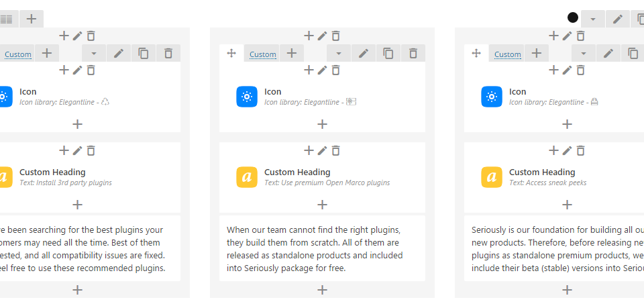Image resolution: width=644 pixels, height=308 pixels.
Task: Click the blue Icon element in third column
Action: click(492, 97)
